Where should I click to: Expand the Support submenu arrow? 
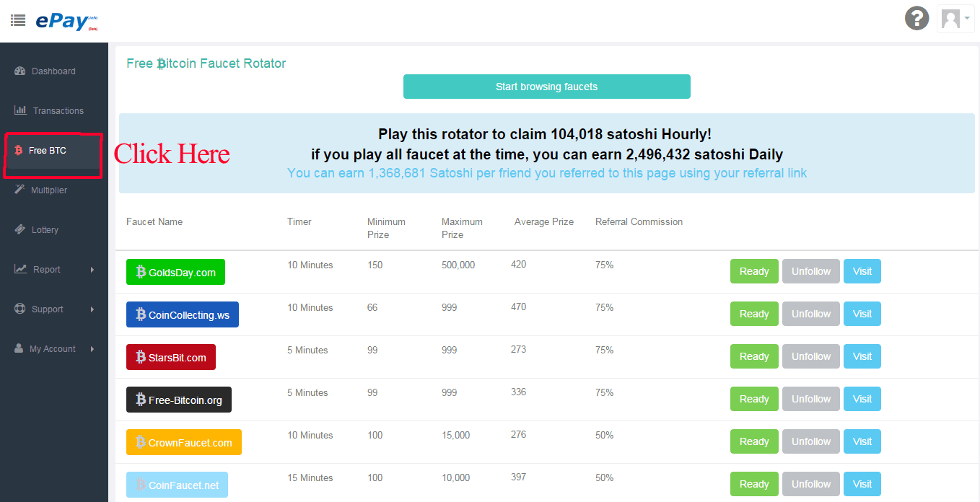coord(92,309)
